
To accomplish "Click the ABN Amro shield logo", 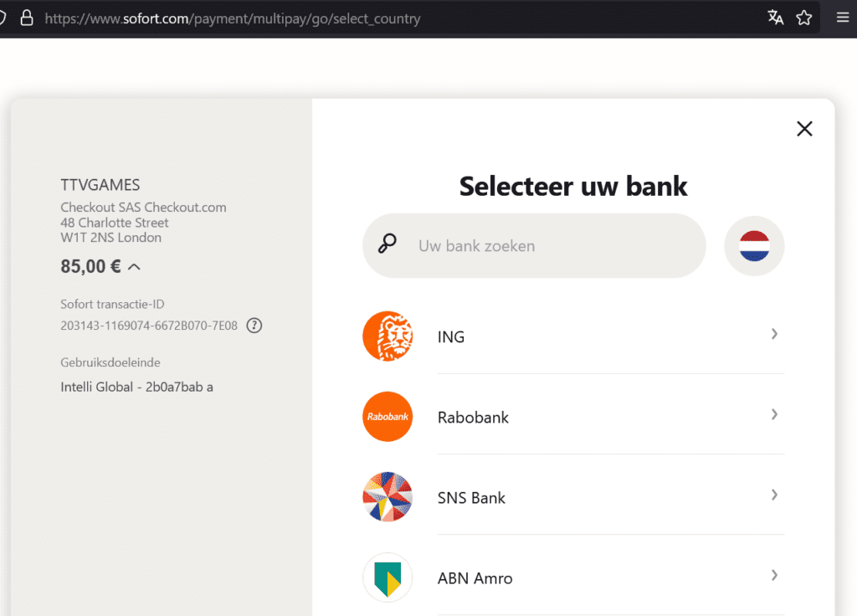I will (387, 577).
